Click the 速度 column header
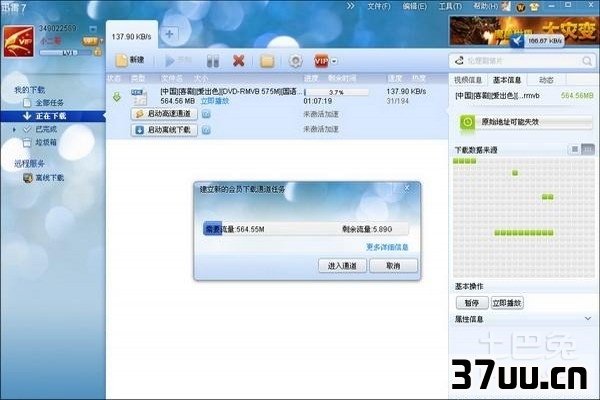The width and height of the screenshot is (600, 400). click(395, 78)
